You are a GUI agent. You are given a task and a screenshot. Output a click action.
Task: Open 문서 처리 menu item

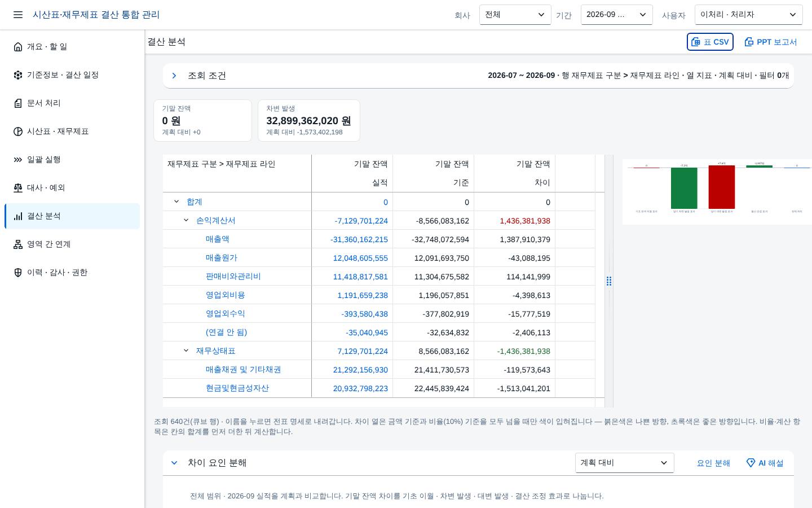point(72,103)
